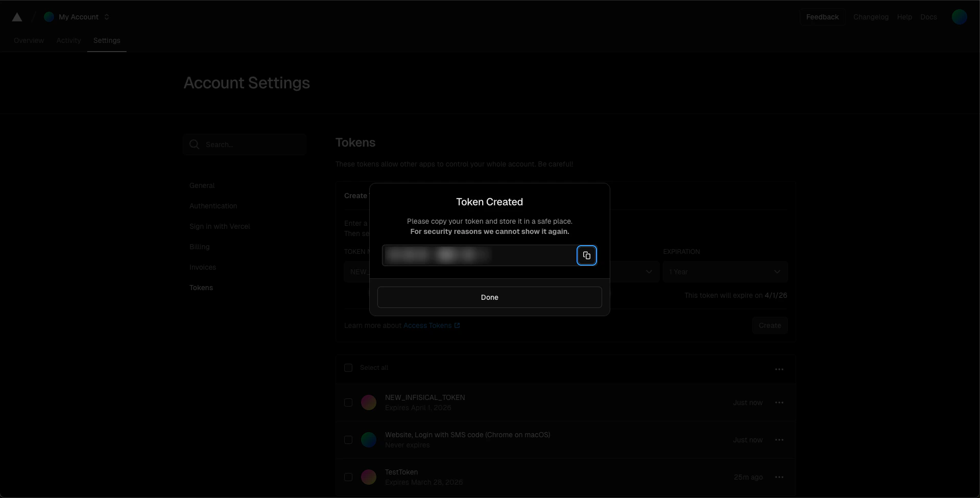Click the '25m ago' timestamp

pyautogui.click(x=748, y=477)
